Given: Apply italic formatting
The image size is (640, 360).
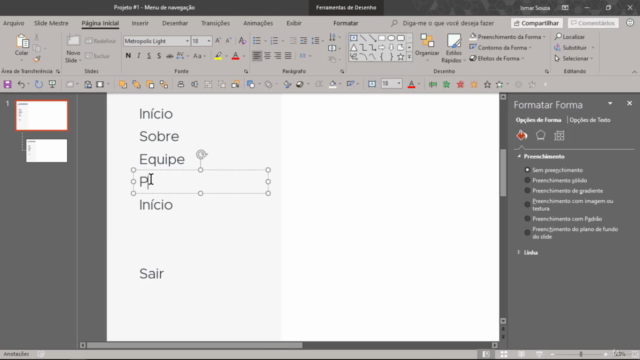Looking at the screenshot, I should pos(139,56).
